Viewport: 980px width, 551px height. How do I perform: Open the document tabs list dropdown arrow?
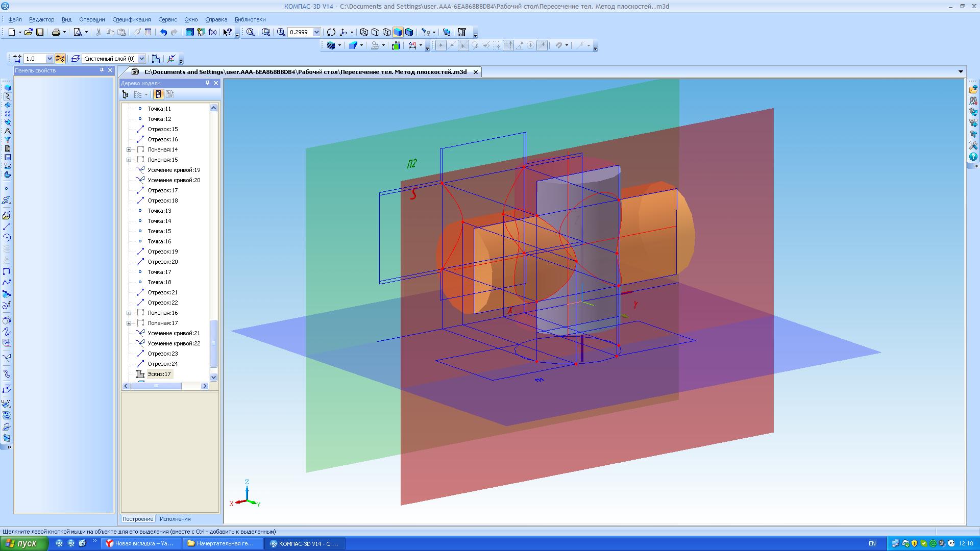coord(961,72)
